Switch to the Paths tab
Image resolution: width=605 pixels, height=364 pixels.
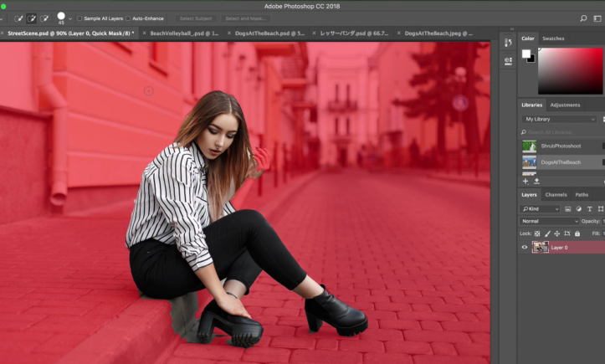582,194
